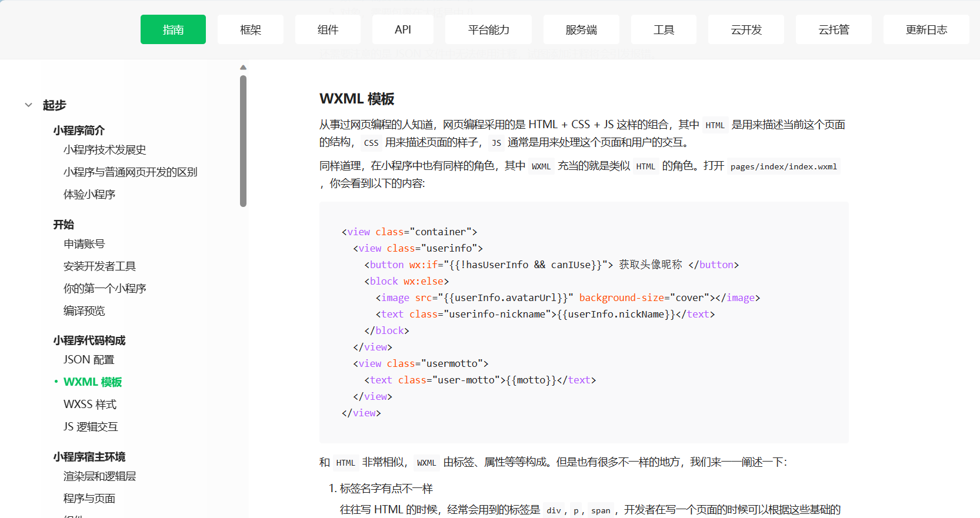980x518 pixels.
Task: Open the 渲染层和逻辑层 sidebar link
Action: tap(100, 476)
